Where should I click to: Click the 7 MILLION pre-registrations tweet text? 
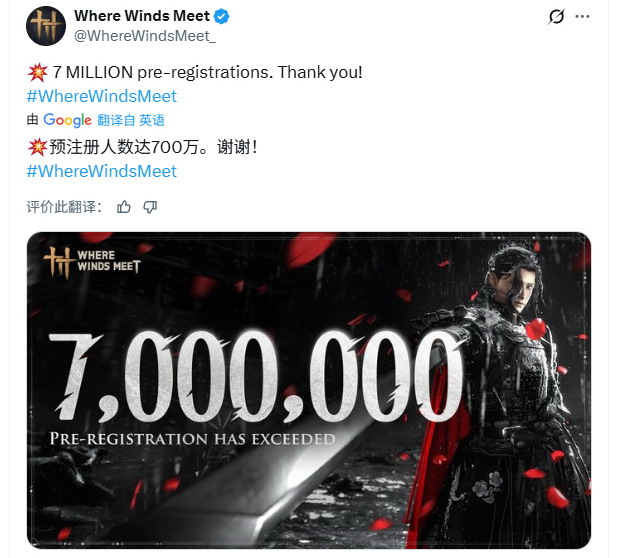tap(207, 72)
